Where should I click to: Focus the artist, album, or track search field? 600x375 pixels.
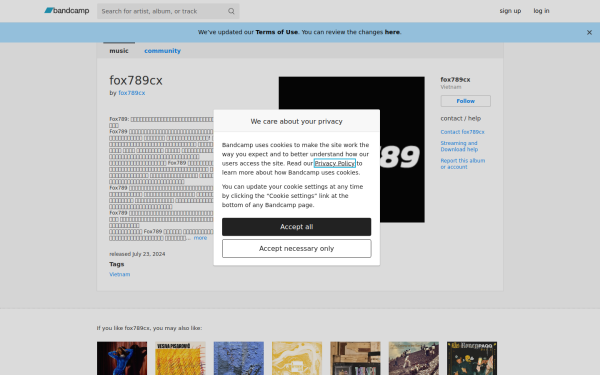(x=168, y=11)
